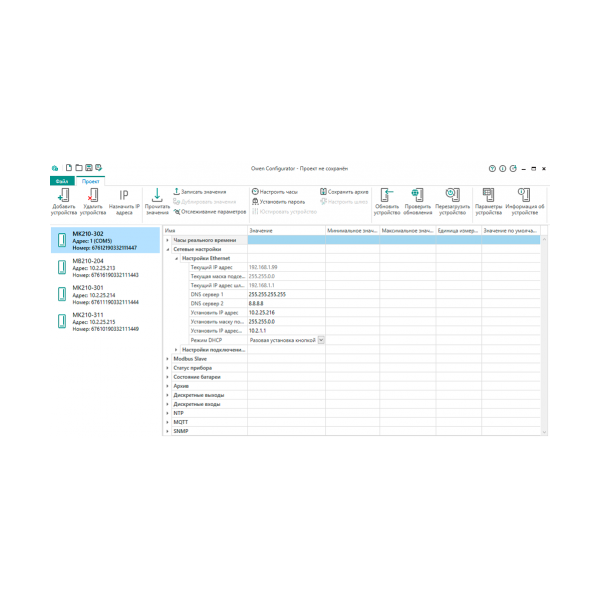
Task: Expand NTP group
Action: point(167,413)
